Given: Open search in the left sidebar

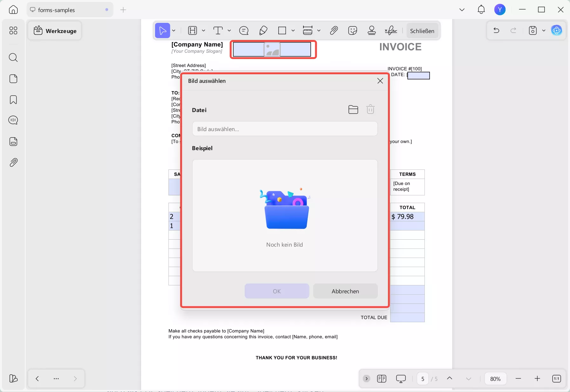Looking at the screenshot, I should coord(13,57).
